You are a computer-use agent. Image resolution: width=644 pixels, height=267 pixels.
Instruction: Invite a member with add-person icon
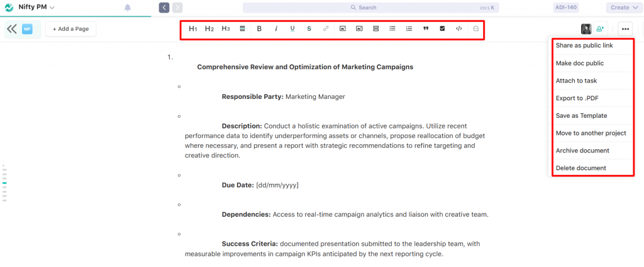point(601,29)
